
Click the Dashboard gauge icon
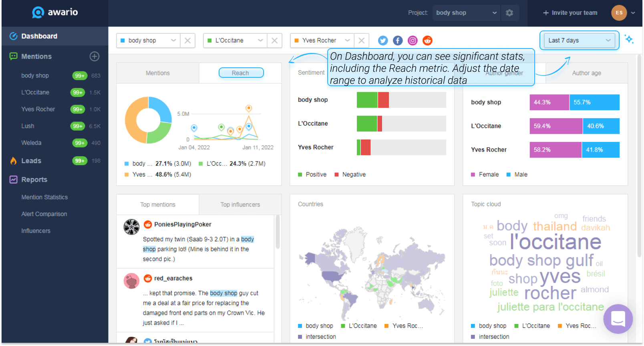coord(14,36)
